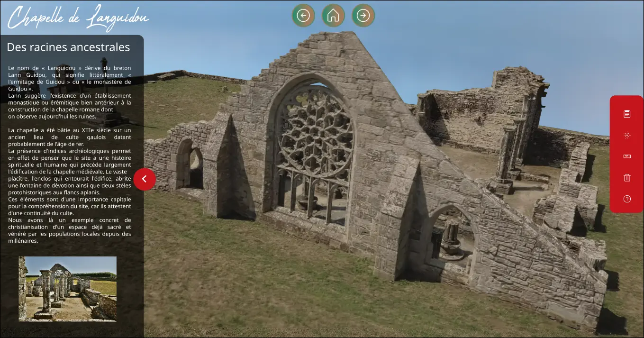Image resolution: width=644 pixels, height=338 pixels.
Task: Click the paragraph starting Nous avons là
Action: click(70, 230)
